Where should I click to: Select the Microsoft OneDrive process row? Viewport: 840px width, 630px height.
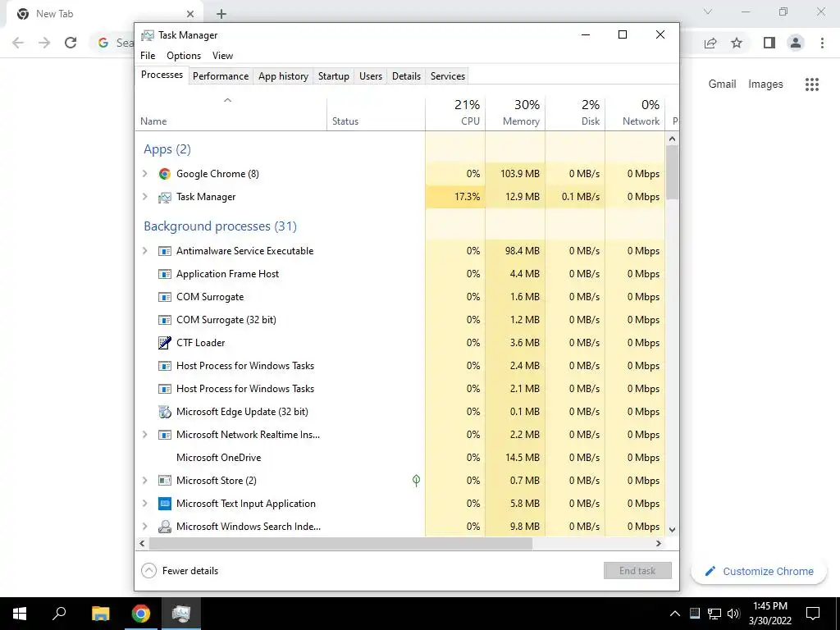pyautogui.click(x=400, y=458)
